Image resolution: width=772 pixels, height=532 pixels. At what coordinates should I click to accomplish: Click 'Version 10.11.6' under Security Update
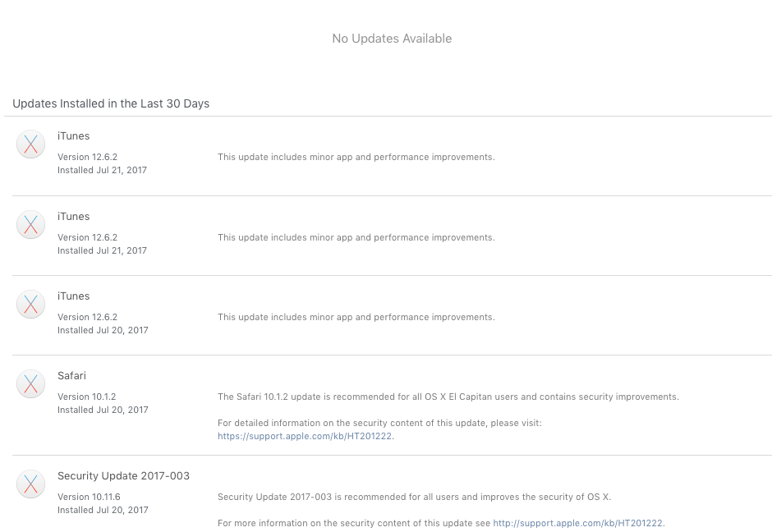89,497
